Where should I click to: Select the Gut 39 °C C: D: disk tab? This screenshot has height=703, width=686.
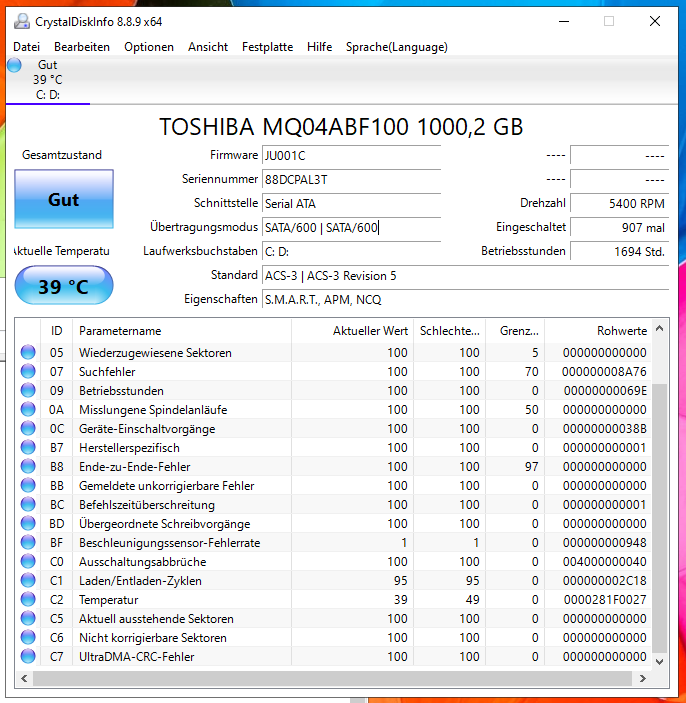(48, 80)
